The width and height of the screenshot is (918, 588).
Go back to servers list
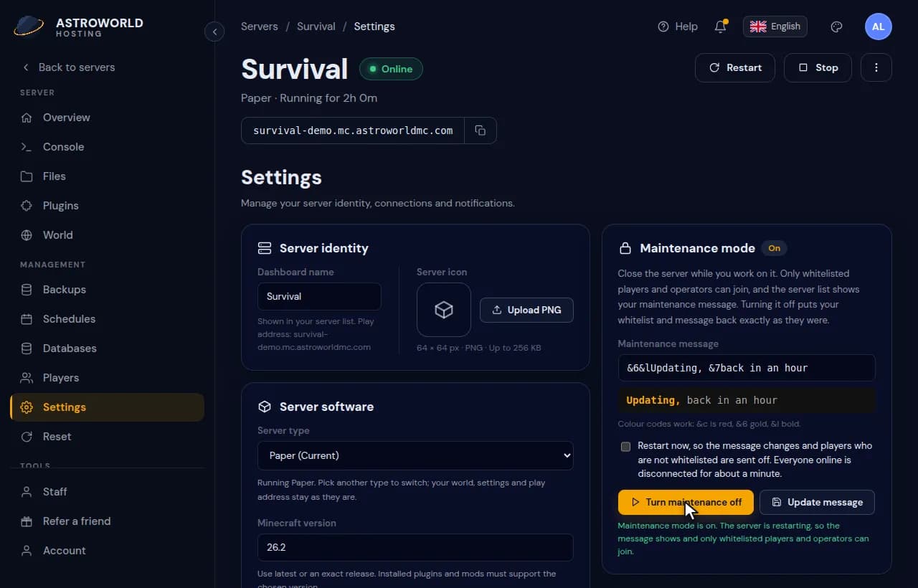pyautogui.click(x=68, y=67)
